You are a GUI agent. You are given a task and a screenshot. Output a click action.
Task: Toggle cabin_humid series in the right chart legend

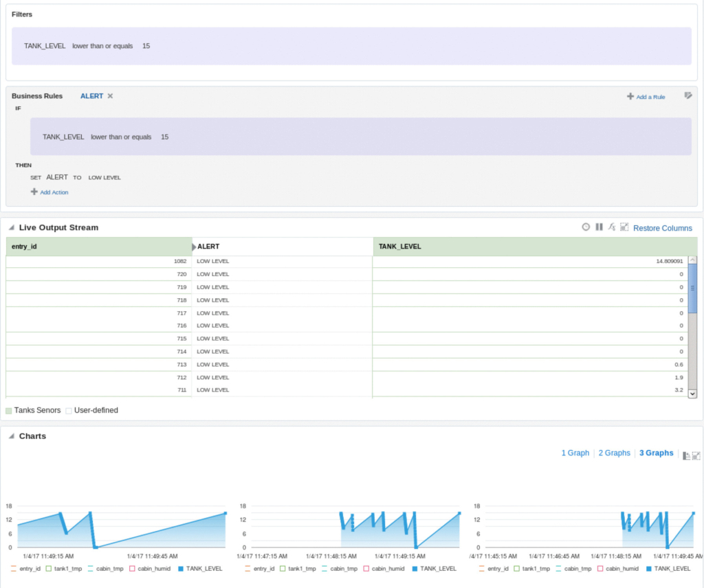click(x=618, y=569)
